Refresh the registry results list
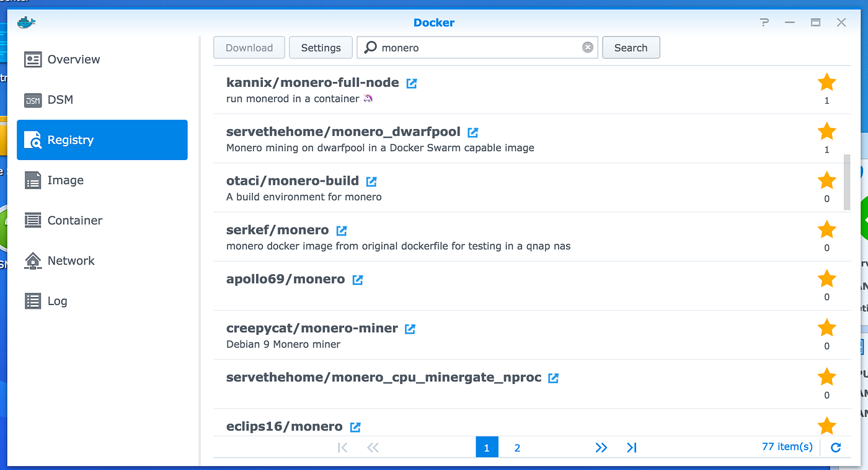Screen dimensions: 868x470 pyautogui.click(x=836, y=447)
